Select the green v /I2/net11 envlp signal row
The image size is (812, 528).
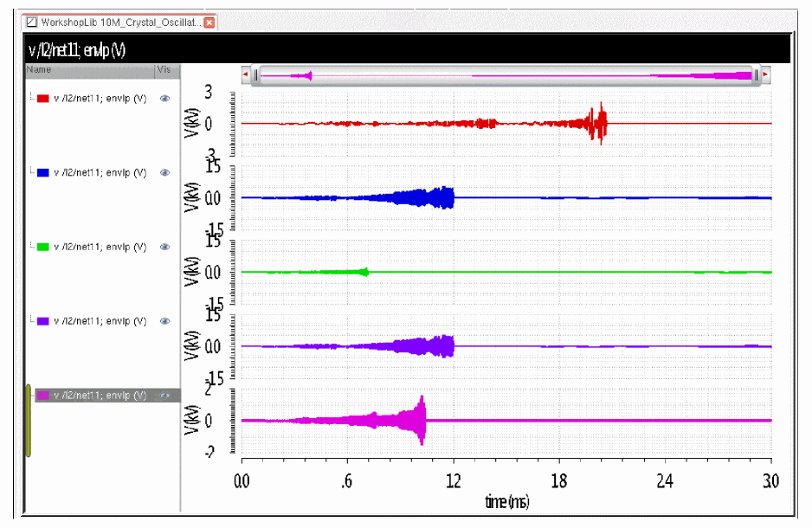(102, 247)
